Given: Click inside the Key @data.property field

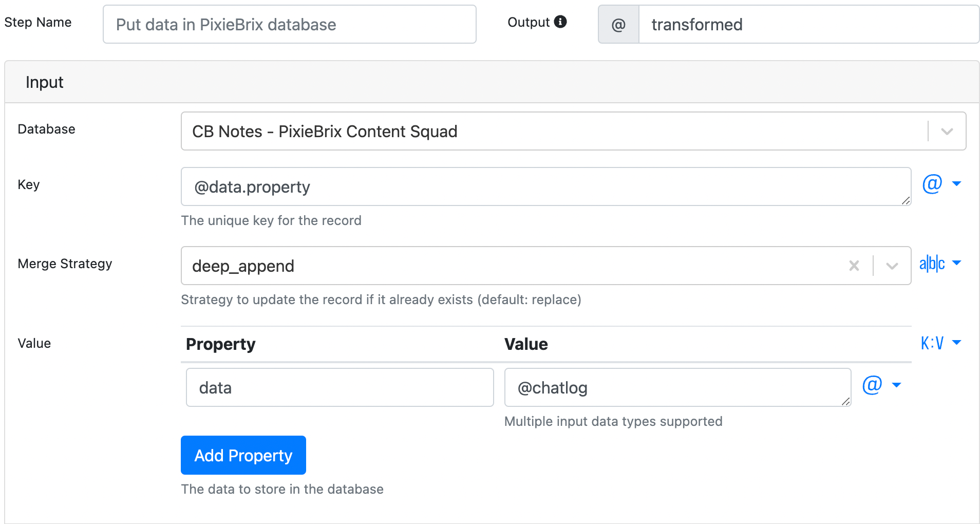Looking at the screenshot, I should click(x=546, y=186).
